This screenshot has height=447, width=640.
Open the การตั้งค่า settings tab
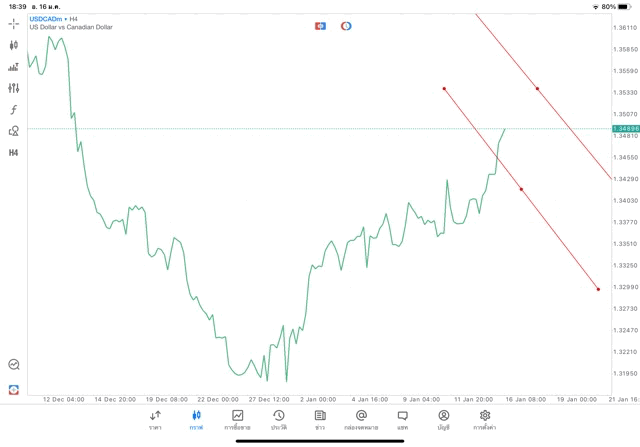tap(485, 419)
